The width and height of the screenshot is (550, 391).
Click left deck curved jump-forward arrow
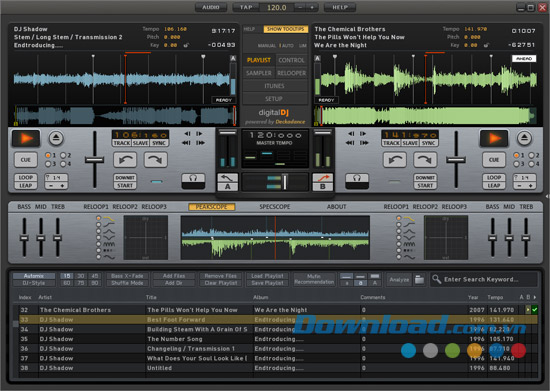click(155, 160)
